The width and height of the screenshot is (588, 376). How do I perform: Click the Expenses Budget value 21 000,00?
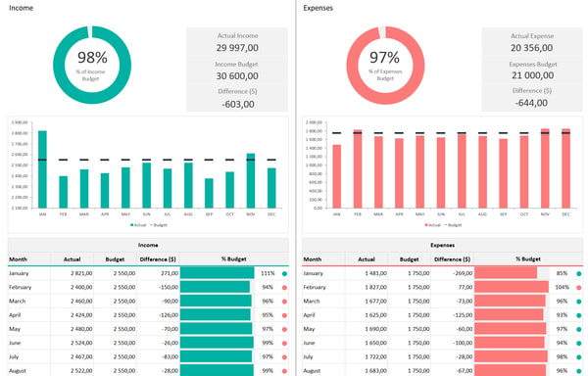point(532,75)
